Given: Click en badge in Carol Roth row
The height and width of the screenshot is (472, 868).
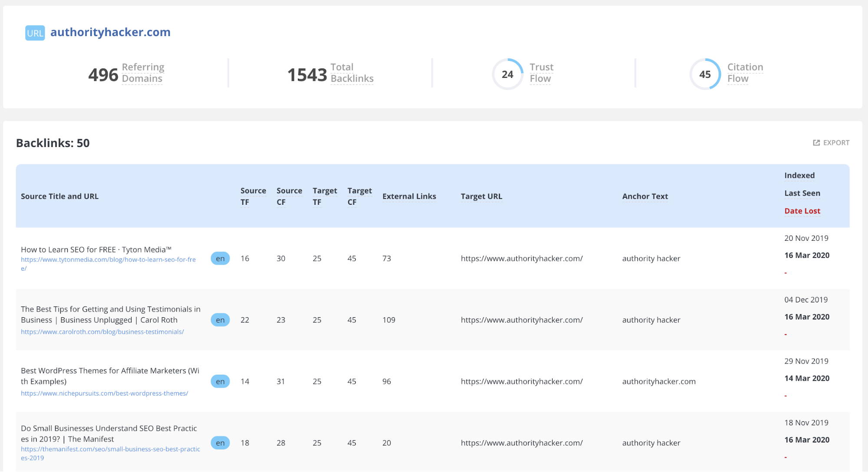Looking at the screenshot, I should point(220,320).
